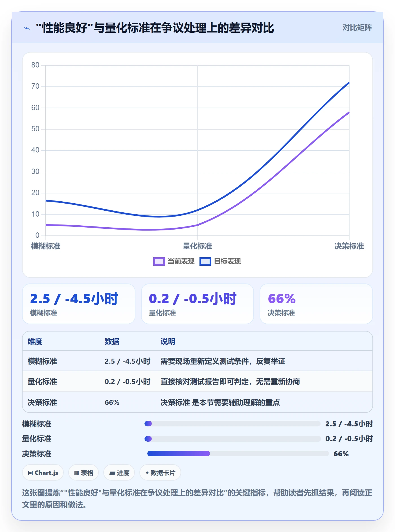Click the chart title text about 争议处理

tap(155, 28)
